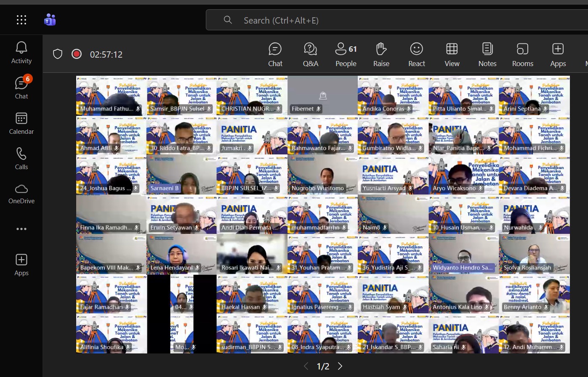Toggle the People participants panel
Viewport: 588px width, 377px height.
(x=346, y=54)
